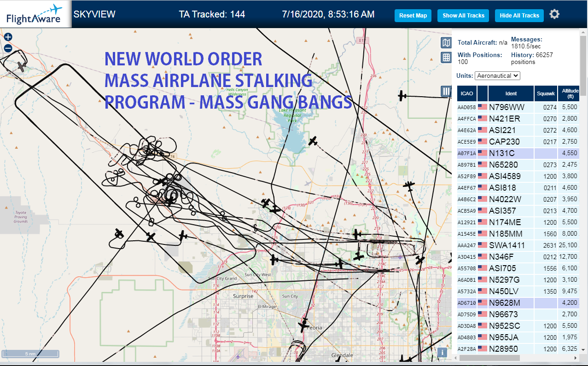
Task: Select Southwest flight SWA1411 row
Action: click(x=518, y=245)
